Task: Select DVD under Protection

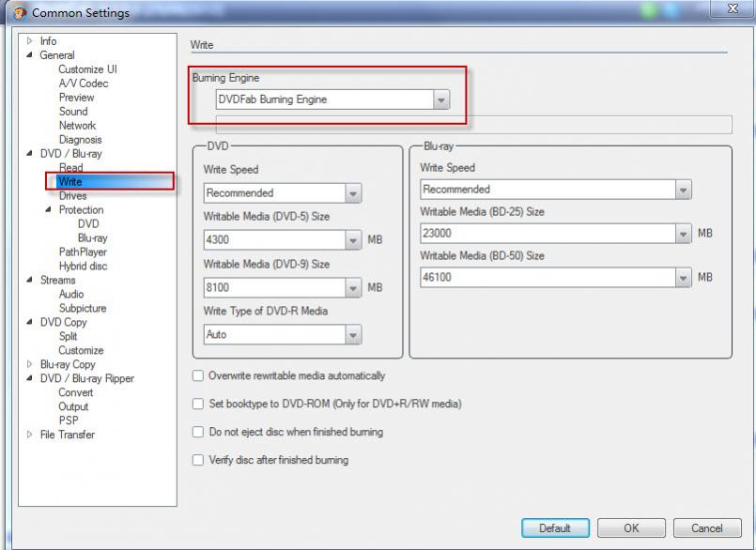Action: point(88,223)
